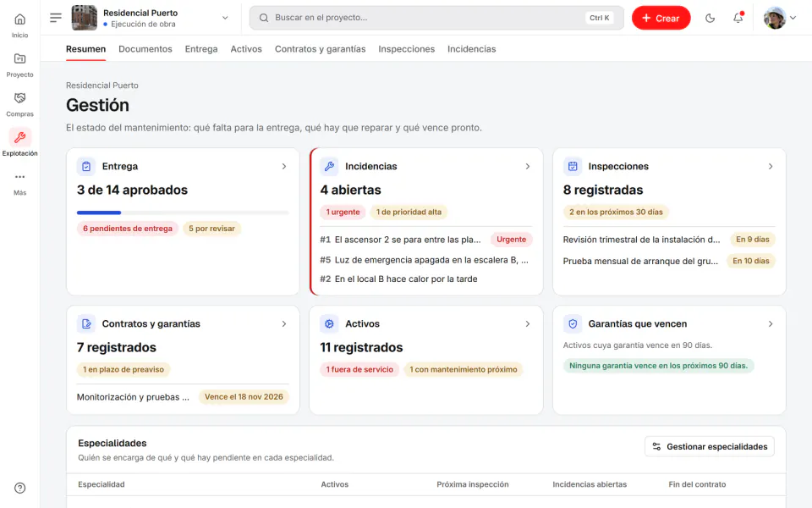
Task: Click the Próxima inspección column header
Action: tap(472, 484)
